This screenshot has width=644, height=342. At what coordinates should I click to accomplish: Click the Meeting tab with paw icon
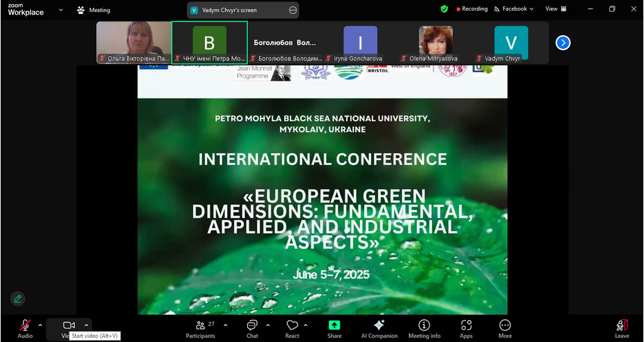click(94, 10)
